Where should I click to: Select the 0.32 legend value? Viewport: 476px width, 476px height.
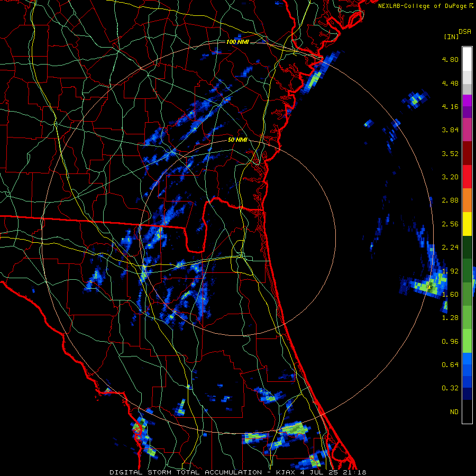pyautogui.click(x=450, y=388)
